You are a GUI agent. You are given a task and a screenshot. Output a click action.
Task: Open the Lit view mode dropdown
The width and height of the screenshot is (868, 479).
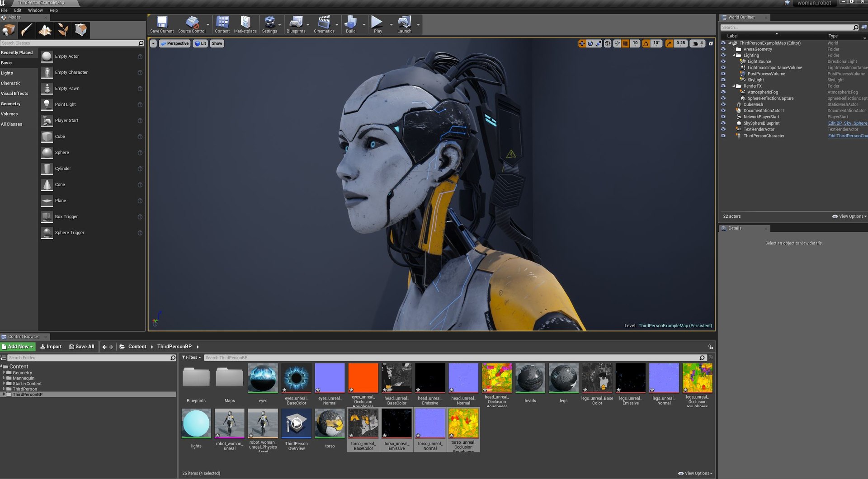click(x=200, y=43)
